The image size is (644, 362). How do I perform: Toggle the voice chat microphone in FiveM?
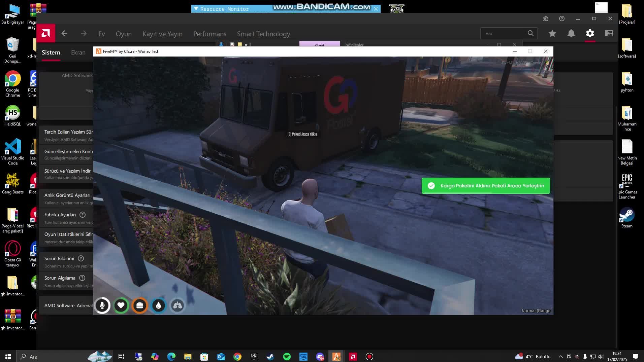(102, 305)
